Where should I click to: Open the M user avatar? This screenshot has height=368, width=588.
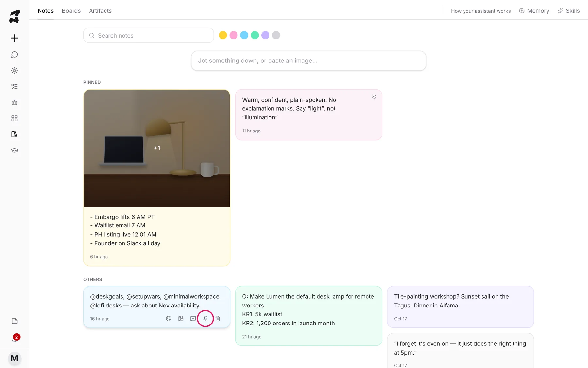click(x=14, y=358)
